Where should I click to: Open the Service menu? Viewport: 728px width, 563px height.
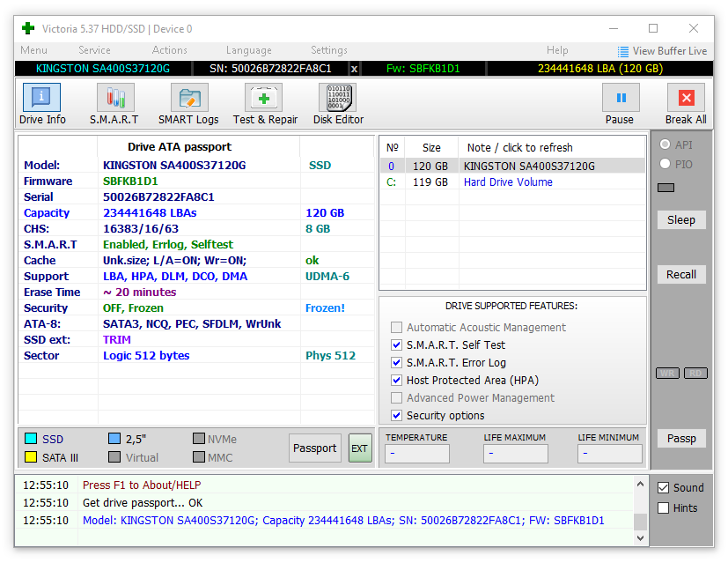pos(94,50)
